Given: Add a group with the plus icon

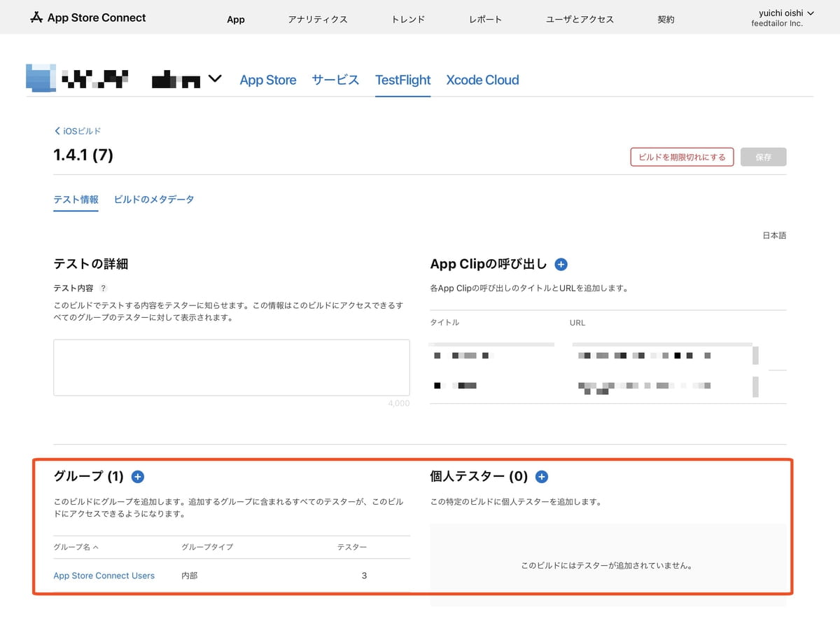Looking at the screenshot, I should [x=138, y=477].
